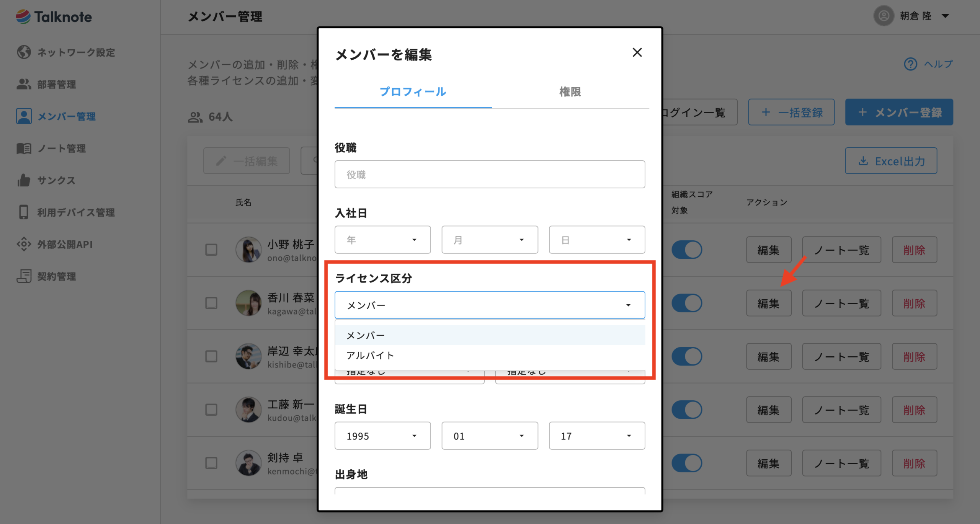Click the メンバー登録 button
The height and width of the screenshot is (524, 980).
tap(899, 112)
